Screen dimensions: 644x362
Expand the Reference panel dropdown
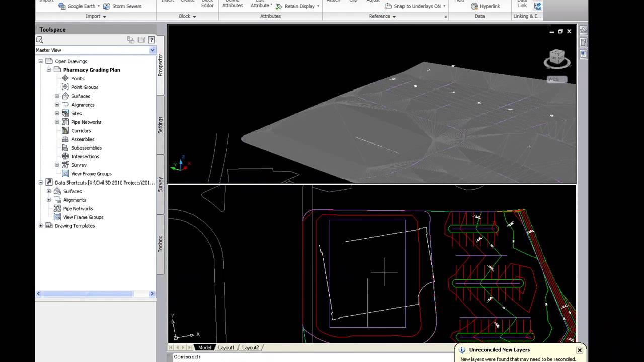coord(382,16)
